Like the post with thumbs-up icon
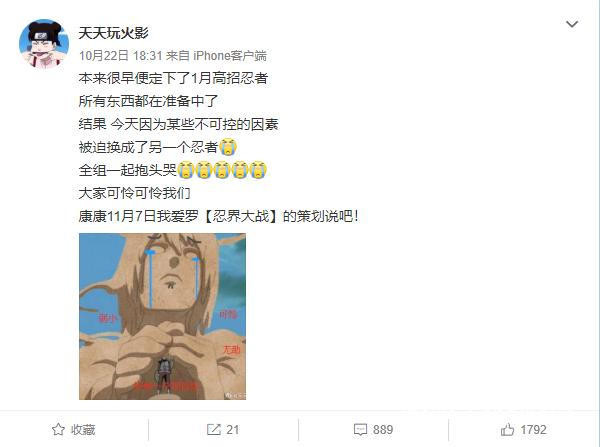This screenshot has height=447, width=600. [507, 429]
